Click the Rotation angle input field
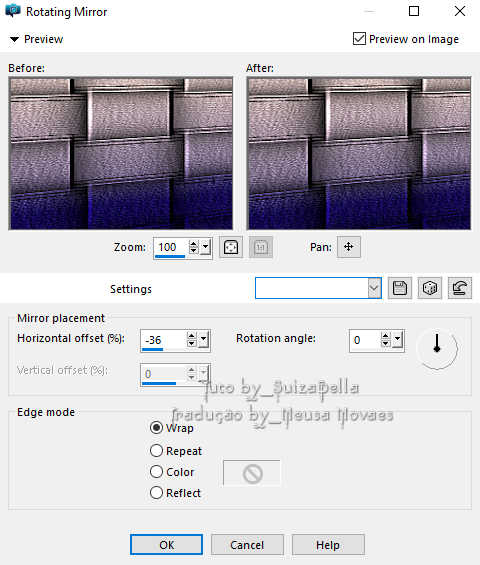 click(365, 340)
